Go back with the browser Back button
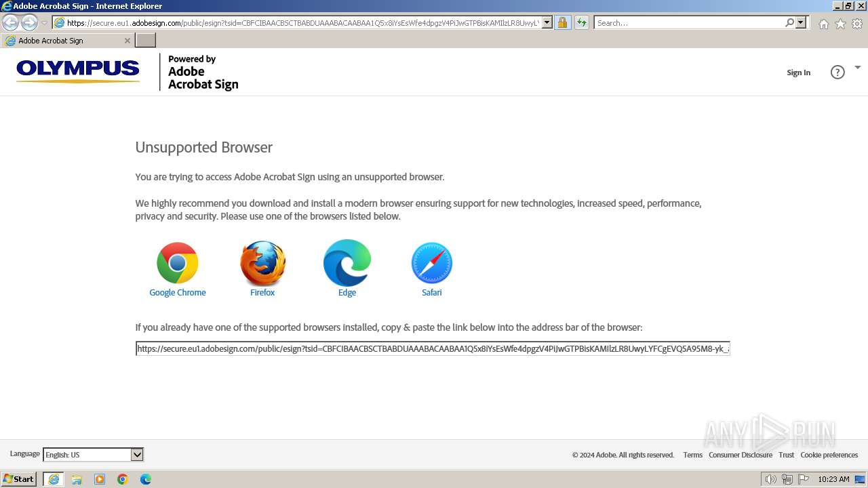 [x=10, y=22]
